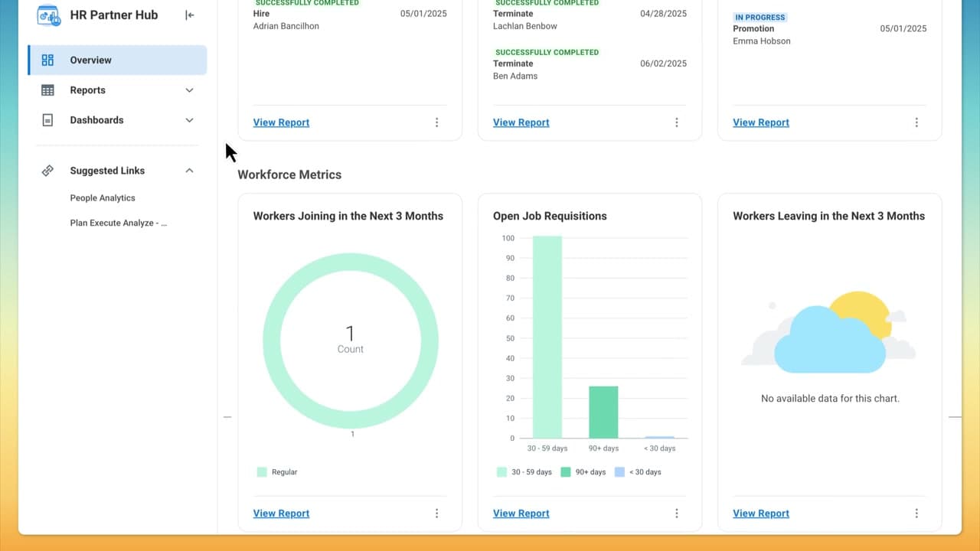Screen dimensions: 980x551
Task: Open the Plan Execute Analyze link
Action: point(119,223)
